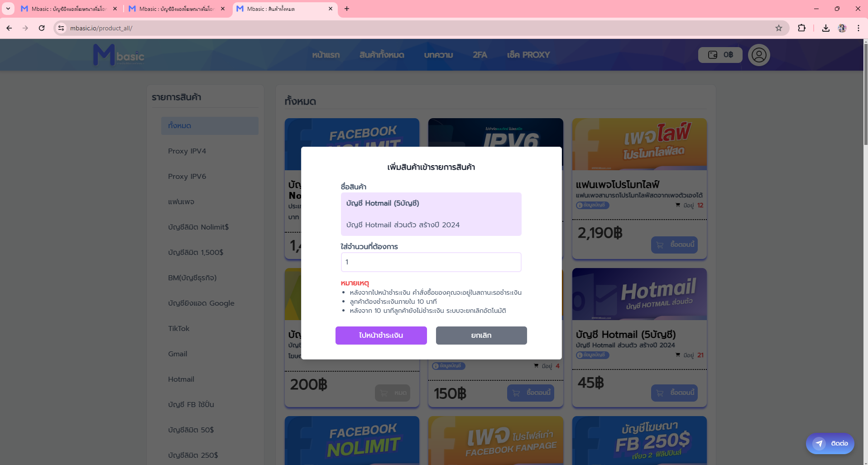Click the Hotmail product banner image

coord(639,294)
